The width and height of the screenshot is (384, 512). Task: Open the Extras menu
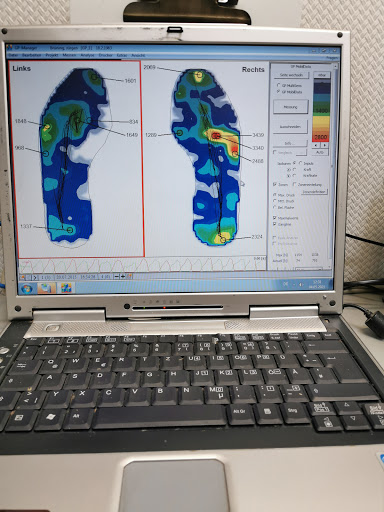[x=122, y=55]
